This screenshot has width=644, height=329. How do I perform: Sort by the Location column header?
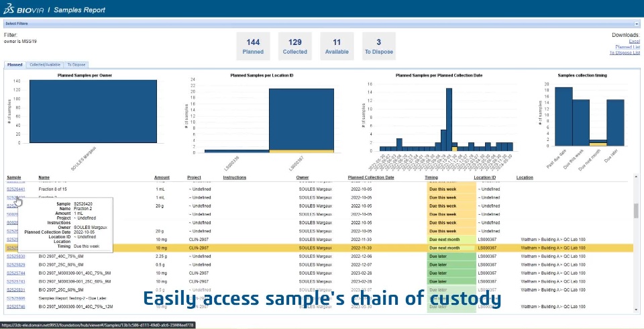525,178
